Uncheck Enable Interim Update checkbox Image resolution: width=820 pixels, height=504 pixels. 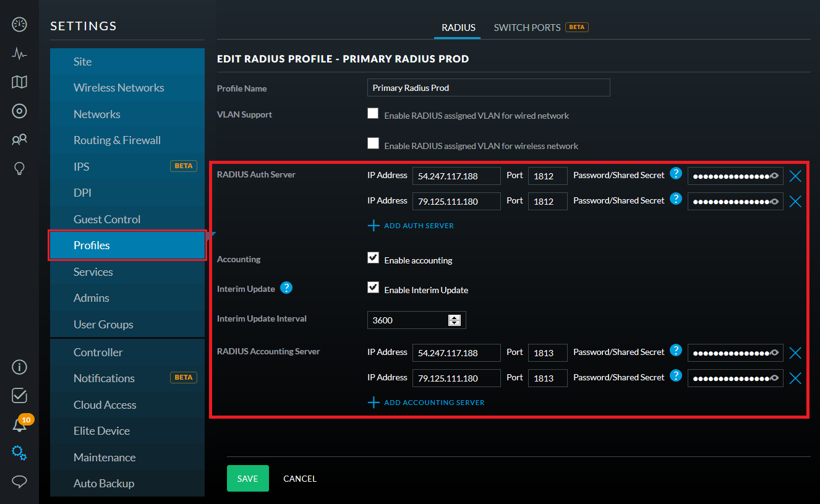(x=373, y=288)
